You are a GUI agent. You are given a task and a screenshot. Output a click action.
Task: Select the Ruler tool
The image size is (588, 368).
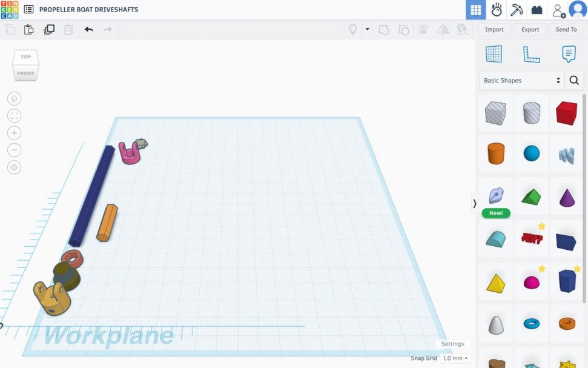coord(531,54)
